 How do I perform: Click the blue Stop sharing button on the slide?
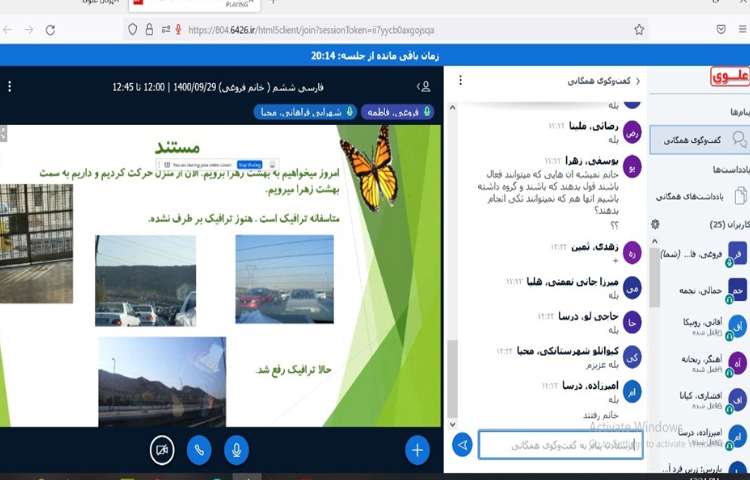click(x=249, y=164)
